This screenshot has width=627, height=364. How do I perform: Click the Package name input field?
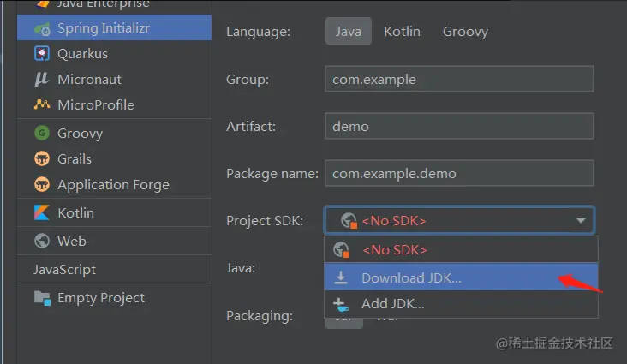459,174
